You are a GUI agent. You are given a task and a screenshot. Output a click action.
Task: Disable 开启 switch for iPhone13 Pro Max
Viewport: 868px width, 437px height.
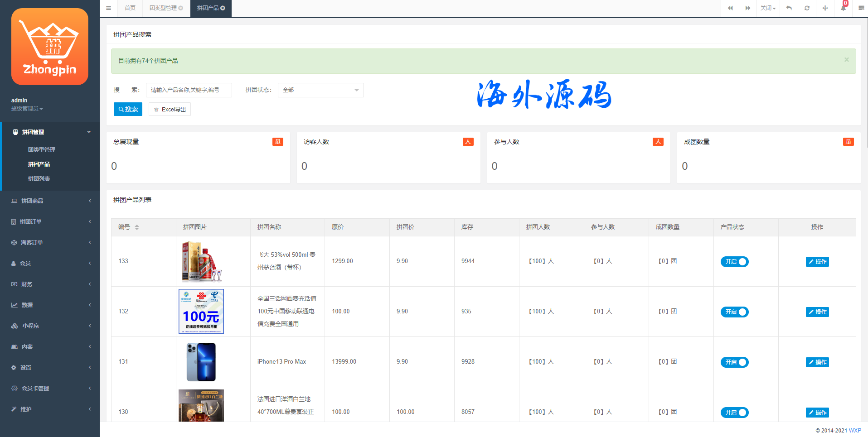click(x=734, y=362)
